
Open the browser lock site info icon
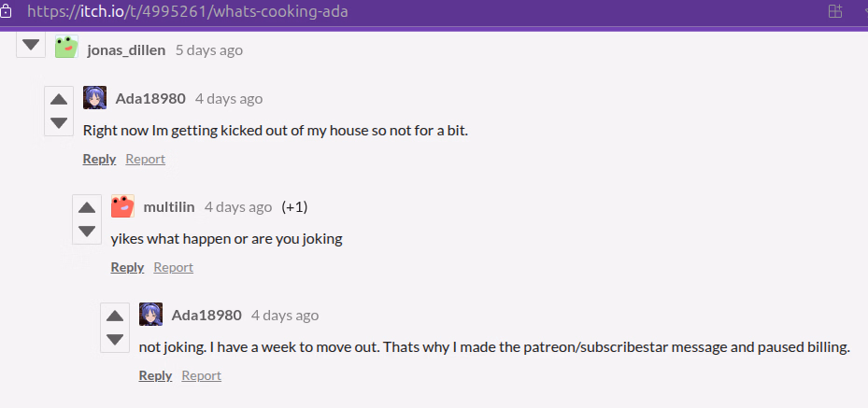point(7,12)
